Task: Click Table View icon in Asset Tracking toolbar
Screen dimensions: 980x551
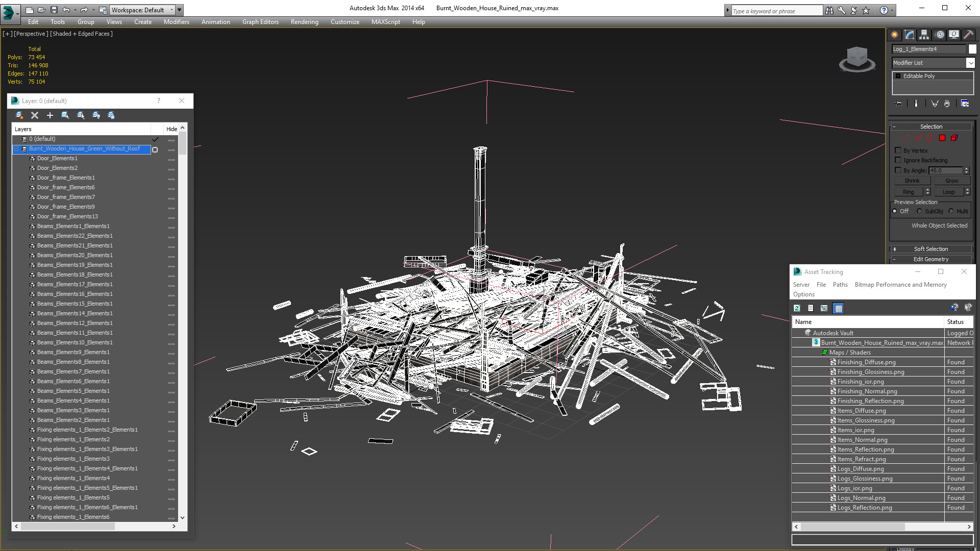Action: point(838,308)
